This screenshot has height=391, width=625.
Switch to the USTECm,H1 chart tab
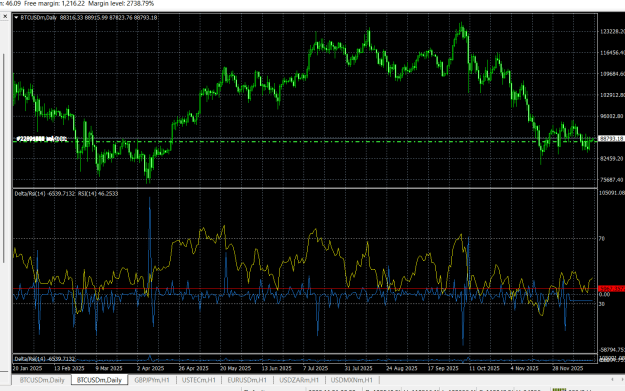199,380
